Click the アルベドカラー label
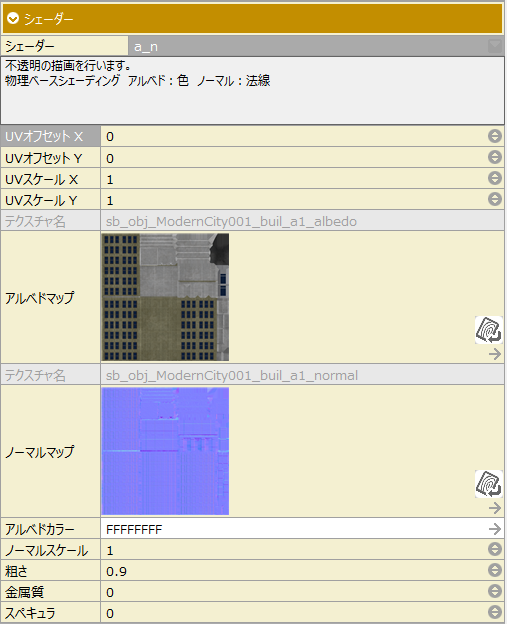Viewport: 507px width, 624px height. tap(39, 529)
